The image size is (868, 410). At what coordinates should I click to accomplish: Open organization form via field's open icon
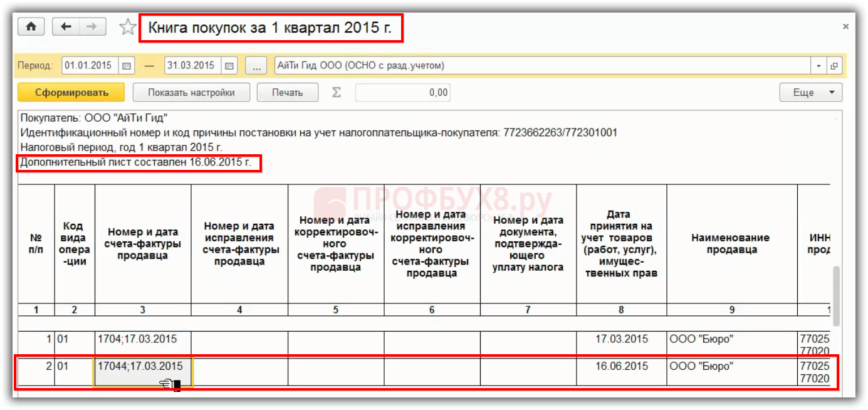coord(834,66)
